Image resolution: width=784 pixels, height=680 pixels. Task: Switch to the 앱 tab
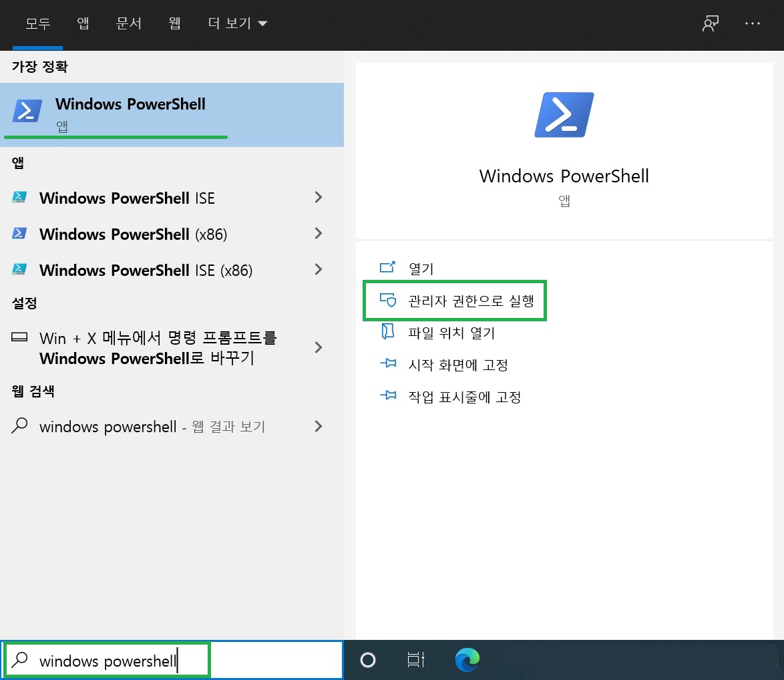point(83,23)
